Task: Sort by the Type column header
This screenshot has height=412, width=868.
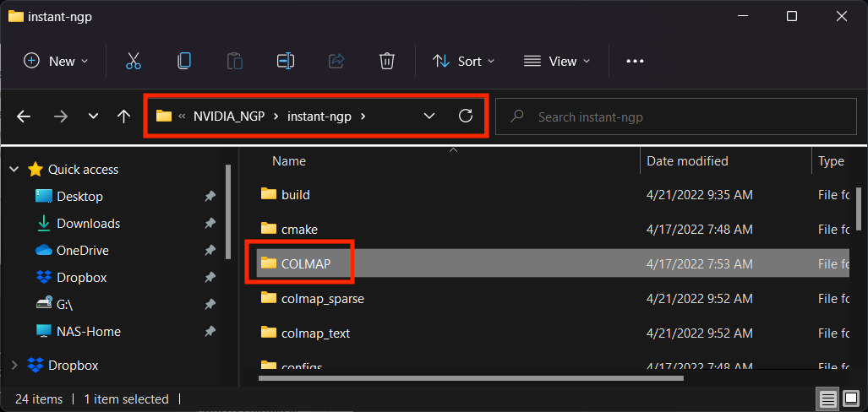Action: point(831,161)
